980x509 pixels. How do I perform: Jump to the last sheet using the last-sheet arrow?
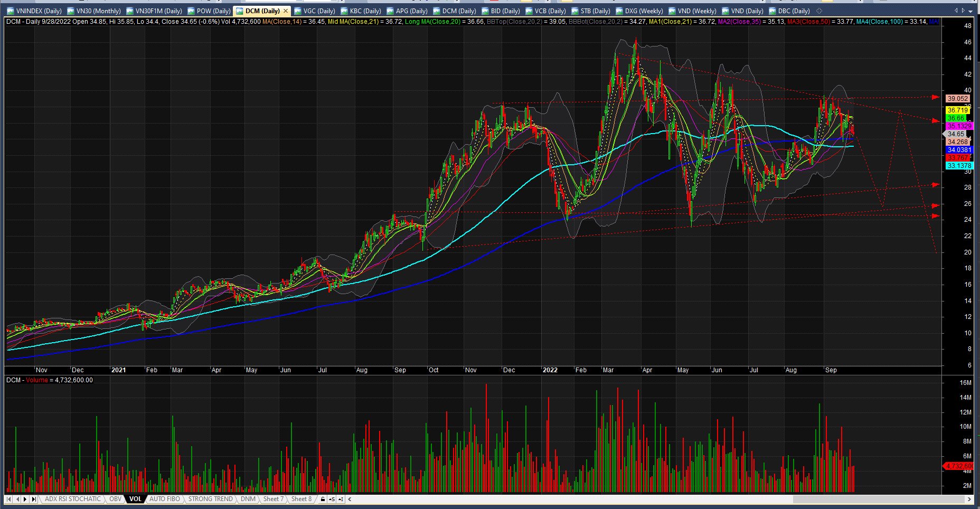[34, 499]
